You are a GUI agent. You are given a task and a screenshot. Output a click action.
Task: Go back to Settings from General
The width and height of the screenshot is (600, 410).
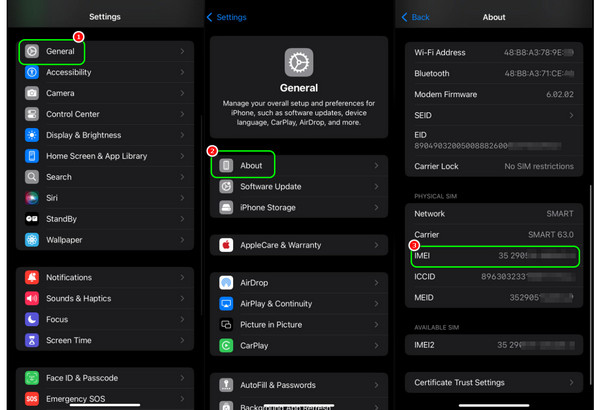pyautogui.click(x=227, y=17)
